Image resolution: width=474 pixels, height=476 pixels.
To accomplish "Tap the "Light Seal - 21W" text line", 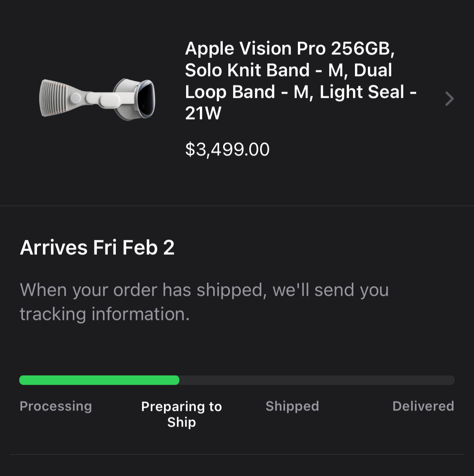I will point(368,92).
